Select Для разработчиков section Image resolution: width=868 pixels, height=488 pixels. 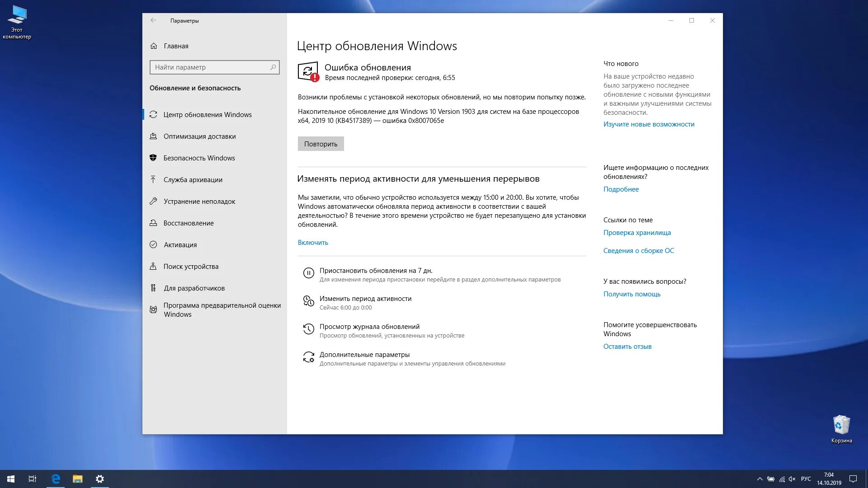194,288
